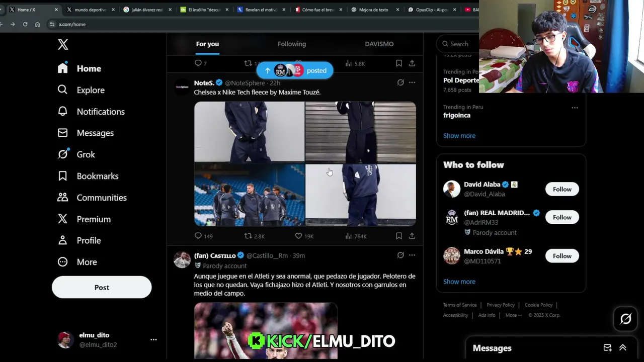The image size is (644, 362).
Task: Open top-right Chelsea tracksuit photo
Action: coord(361,132)
